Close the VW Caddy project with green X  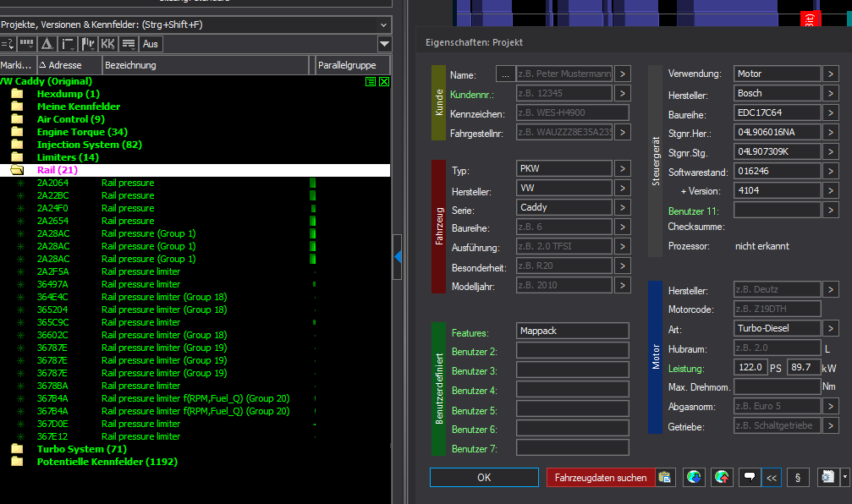point(383,81)
